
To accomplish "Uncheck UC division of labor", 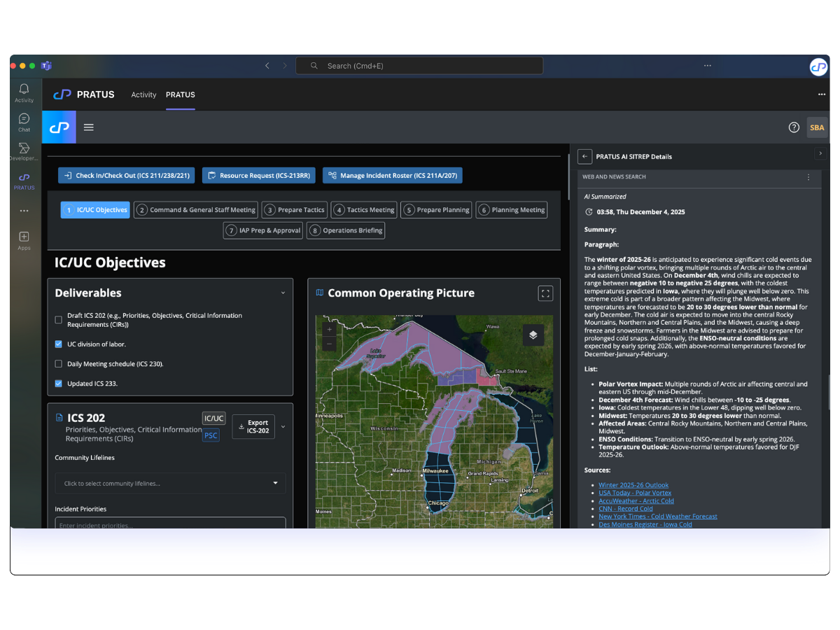I will [59, 344].
